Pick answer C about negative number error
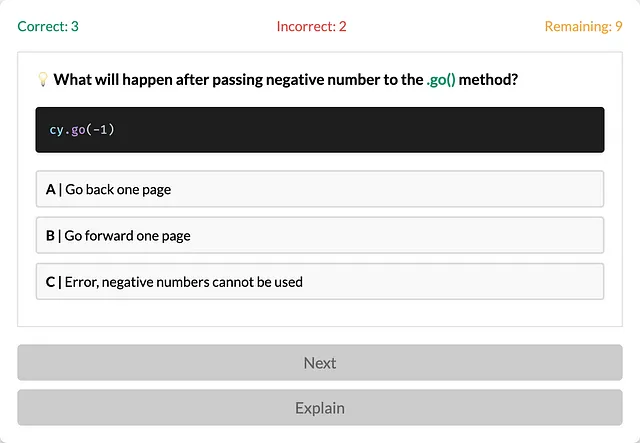640x443 pixels. coord(320,281)
